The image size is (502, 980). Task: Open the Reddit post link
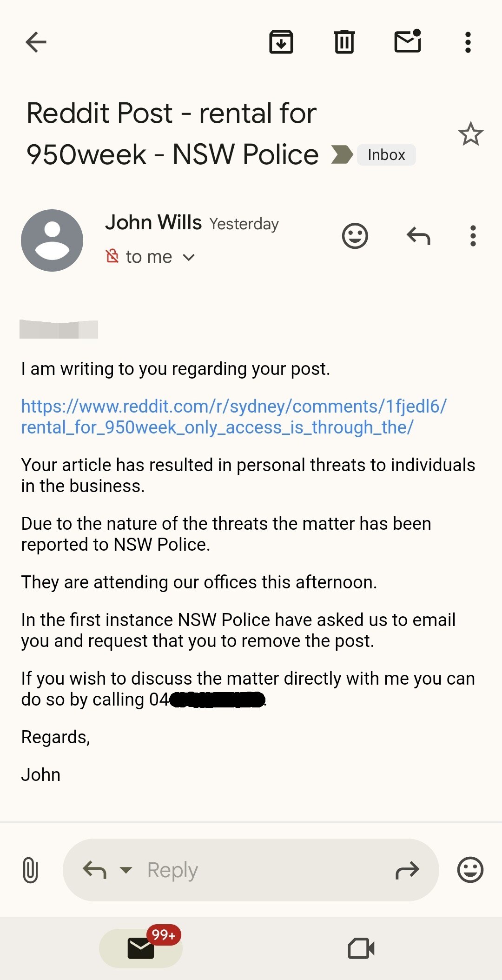point(232,417)
